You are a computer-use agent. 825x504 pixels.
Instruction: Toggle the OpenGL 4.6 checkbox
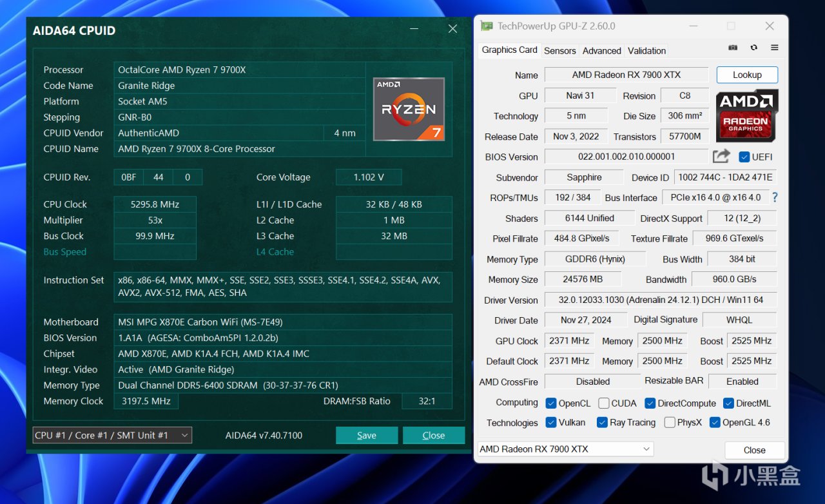point(715,423)
